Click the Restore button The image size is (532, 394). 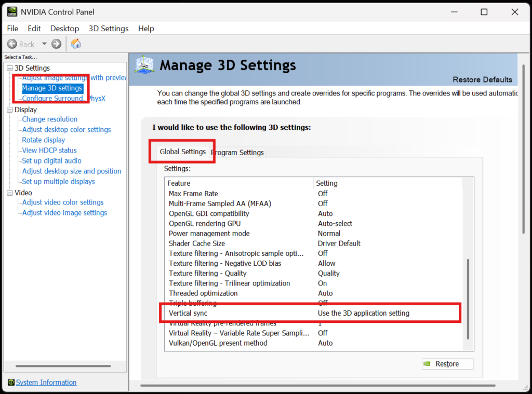pos(447,364)
